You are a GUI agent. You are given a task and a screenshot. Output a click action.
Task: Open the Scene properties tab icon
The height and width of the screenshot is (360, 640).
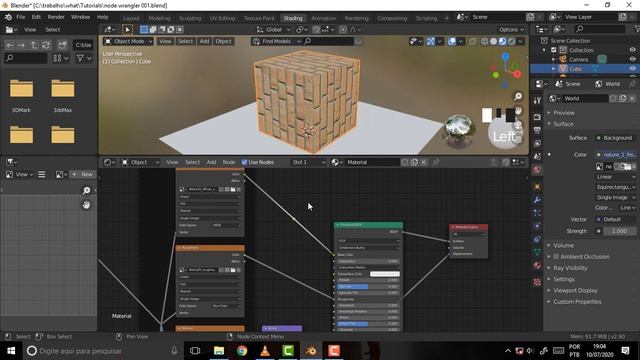click(x=537, y=156)
